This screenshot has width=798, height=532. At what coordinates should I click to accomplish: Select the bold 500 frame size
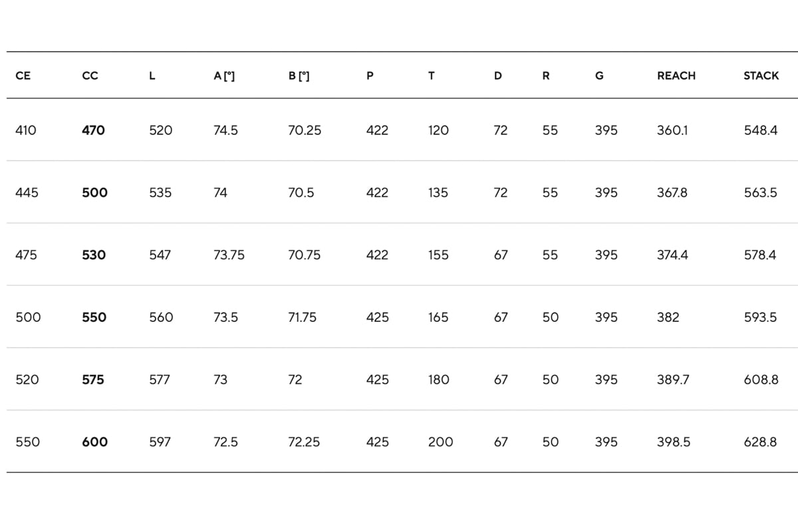click(x=94, y=193)
